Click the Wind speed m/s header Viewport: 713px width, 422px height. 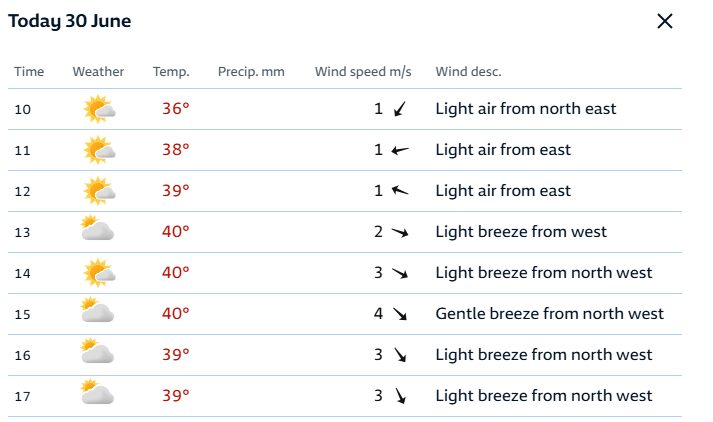click(x=363, y=72)
